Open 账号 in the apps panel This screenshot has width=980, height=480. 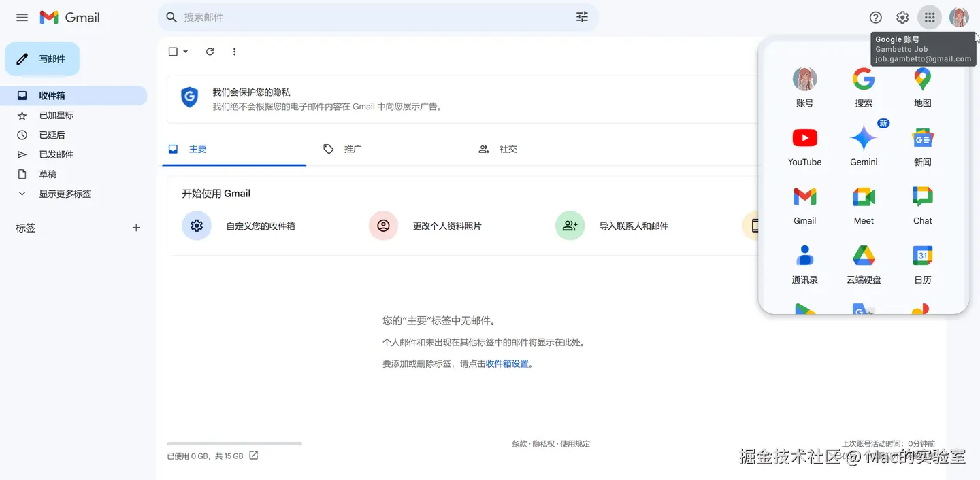(x=804, y=88)
